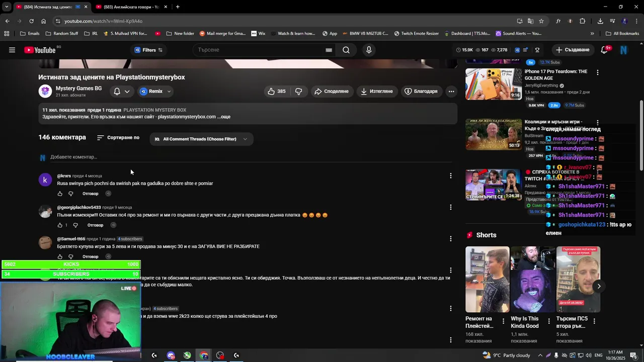Viewport: 644px width, 362px height.
Task: Toggle the Filters button in YouTube header
Action: (x=148, y=50)
